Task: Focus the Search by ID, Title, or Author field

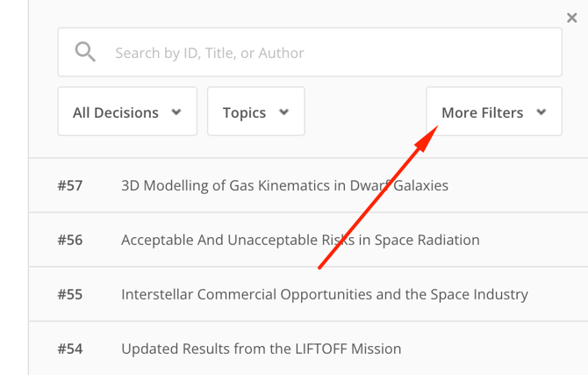Action: (333, 53)
